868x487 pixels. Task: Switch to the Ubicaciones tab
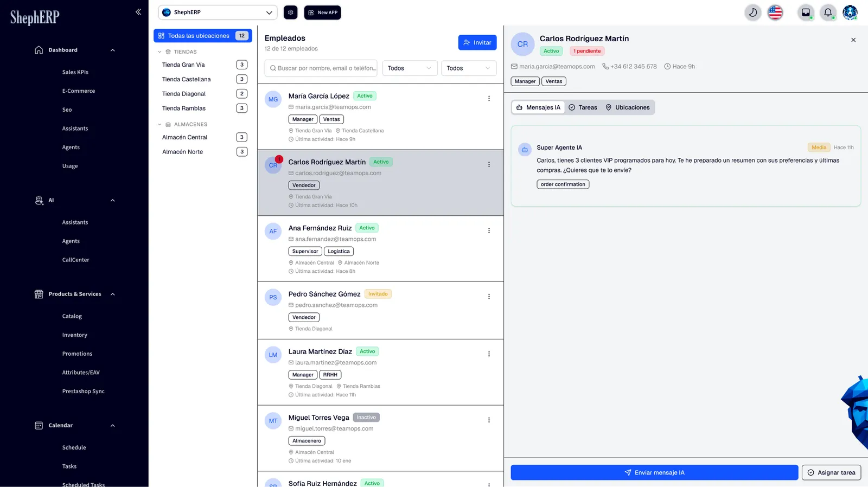click(628, 107)
